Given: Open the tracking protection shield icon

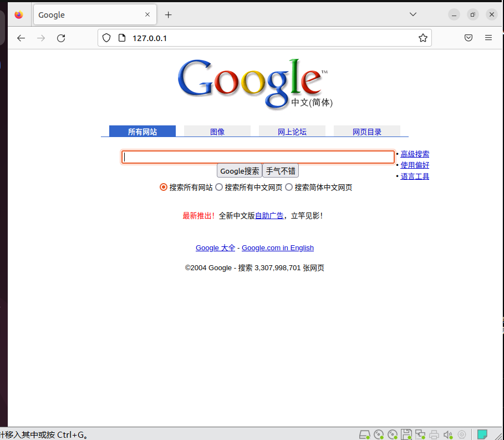Looking at the screenshot, I should [x=106, y=38].
